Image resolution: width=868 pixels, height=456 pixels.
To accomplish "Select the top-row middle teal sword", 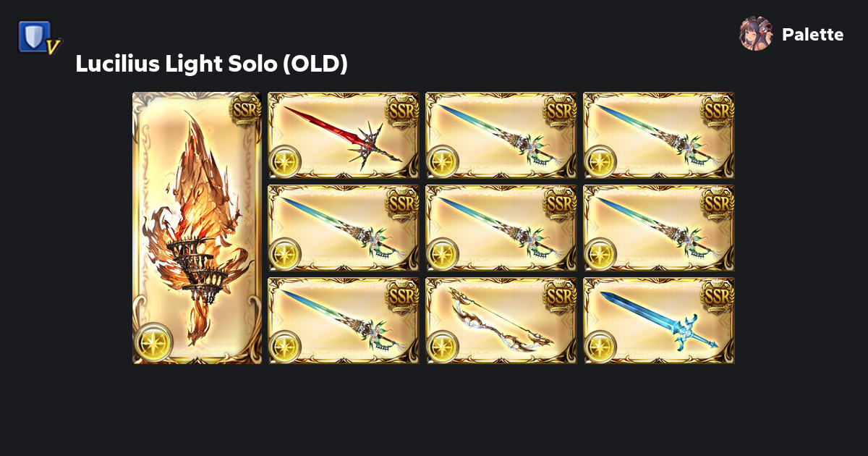I will 501,135.
